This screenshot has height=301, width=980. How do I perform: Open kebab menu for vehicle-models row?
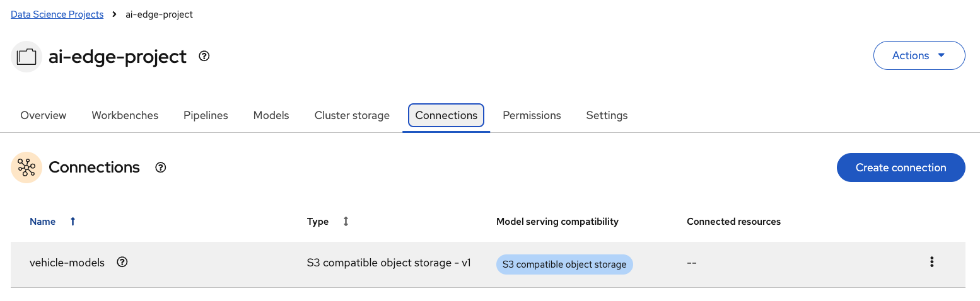931,263
